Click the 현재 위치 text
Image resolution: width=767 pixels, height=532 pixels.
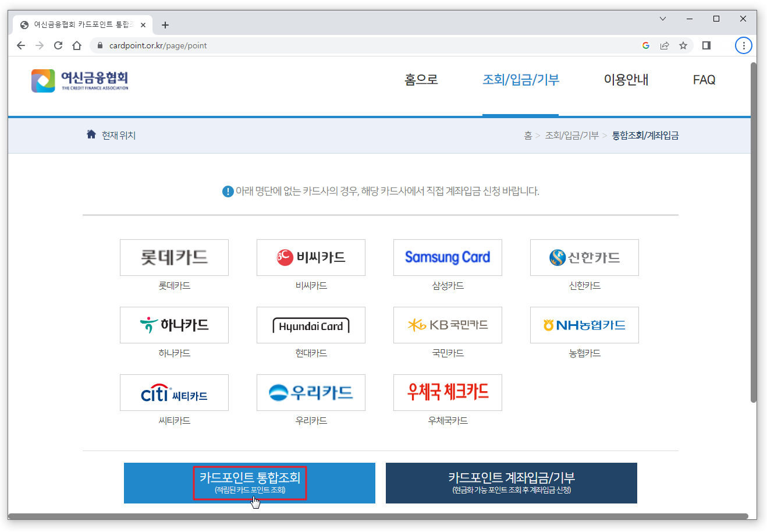click(119, 135)
